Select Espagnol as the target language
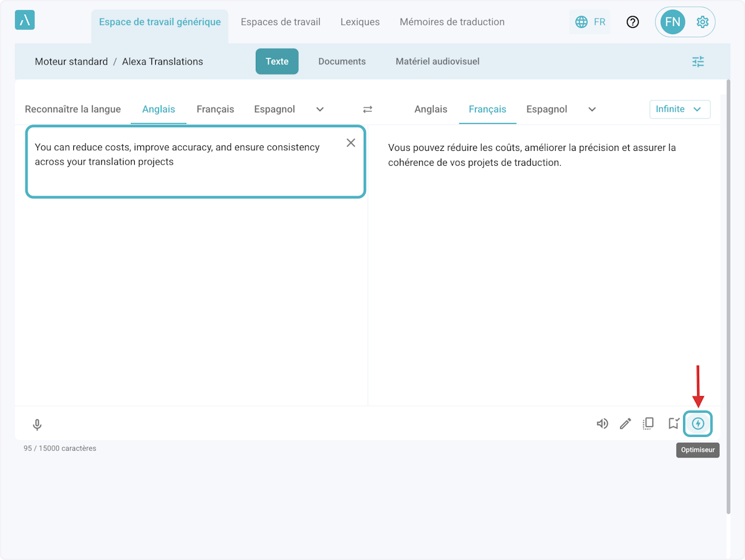 pyautogui.click(x=546, y=109)
